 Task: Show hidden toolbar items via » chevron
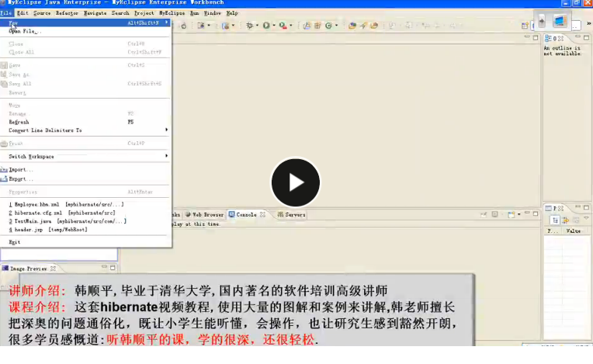(588, 23)
